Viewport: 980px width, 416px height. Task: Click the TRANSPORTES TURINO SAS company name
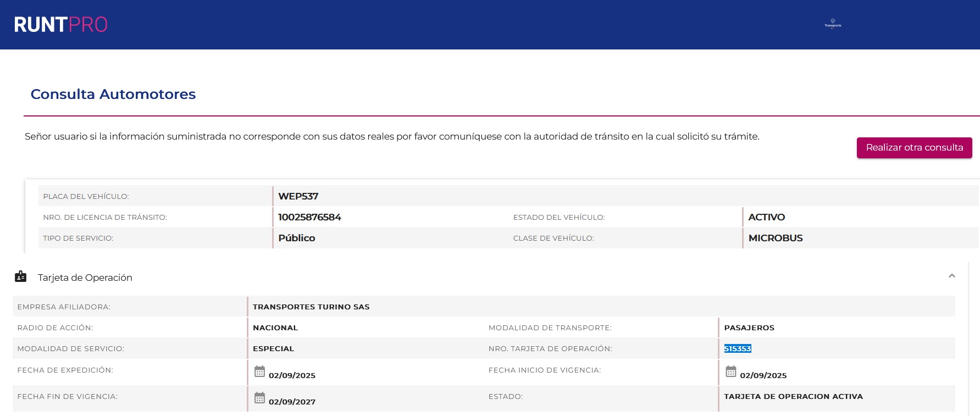coord(311,307)
